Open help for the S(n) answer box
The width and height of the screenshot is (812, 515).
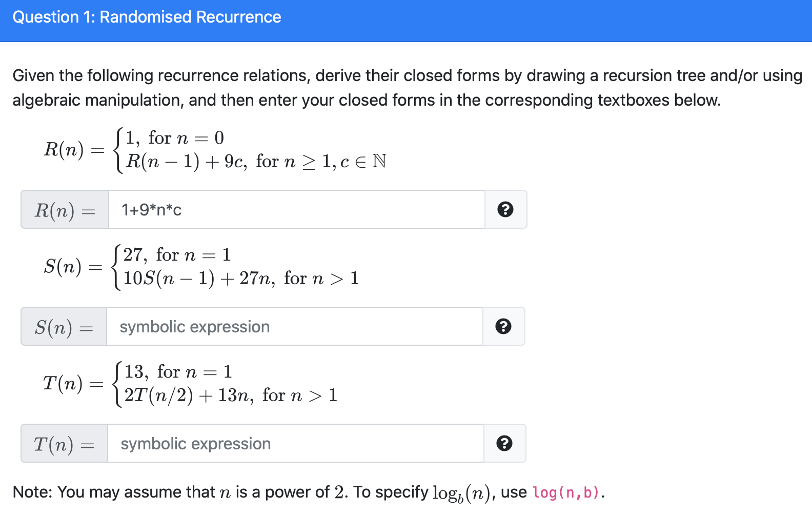[503, 326]
